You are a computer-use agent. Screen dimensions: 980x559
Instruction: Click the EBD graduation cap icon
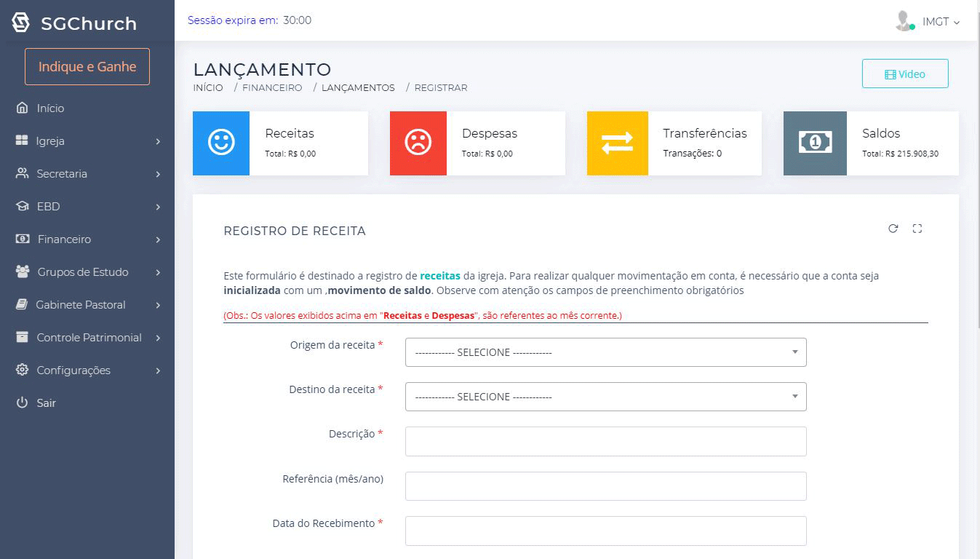point(22,206)
